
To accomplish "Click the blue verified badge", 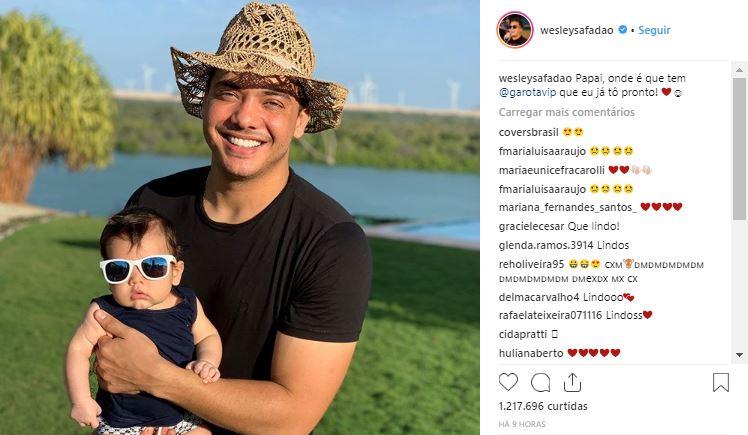I will click(623, 30).
